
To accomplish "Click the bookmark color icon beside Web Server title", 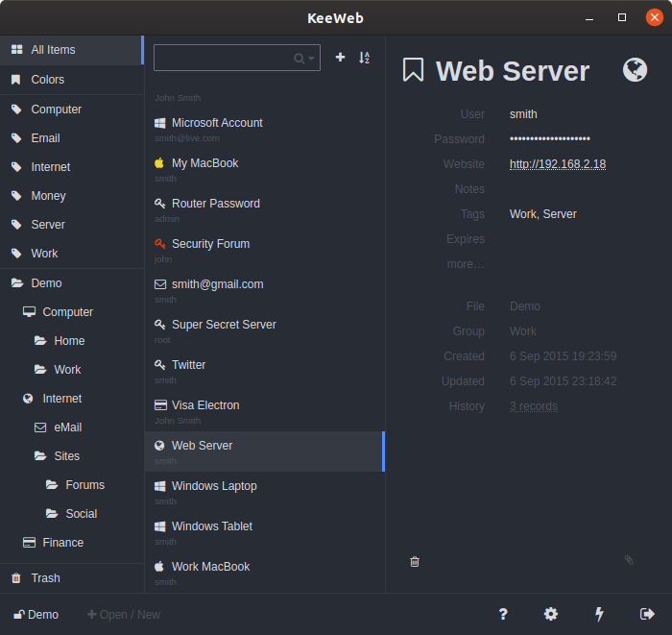I will (x=413, y=70).
